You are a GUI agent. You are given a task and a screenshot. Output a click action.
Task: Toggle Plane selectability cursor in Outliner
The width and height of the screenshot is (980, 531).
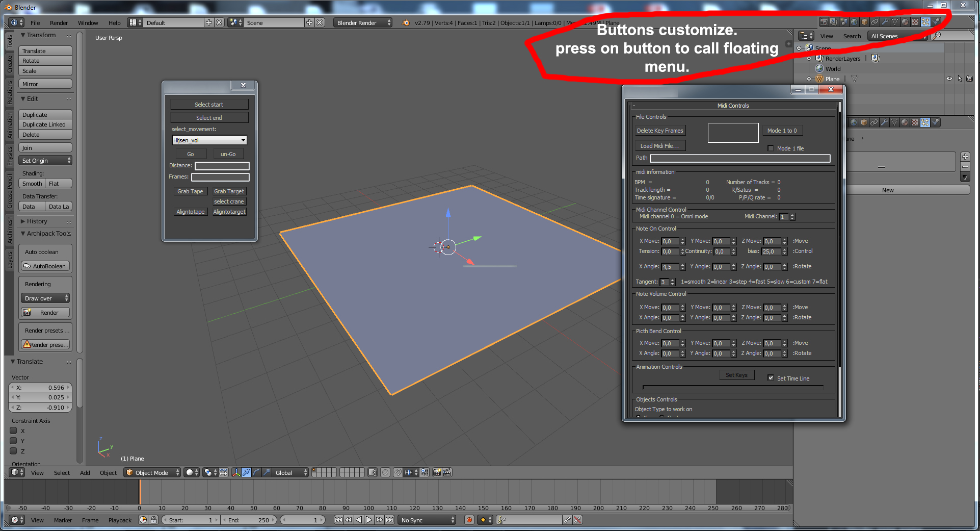(x=960, y=79)
